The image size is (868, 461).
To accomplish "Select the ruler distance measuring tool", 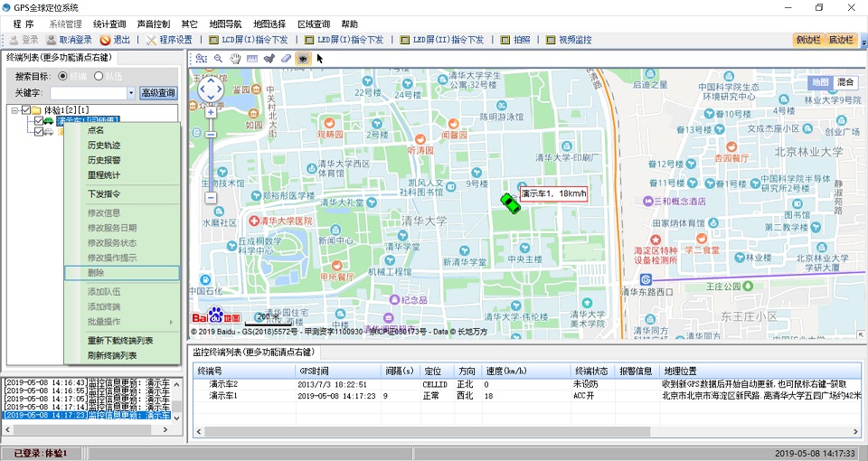I will [x=252, y=59].
